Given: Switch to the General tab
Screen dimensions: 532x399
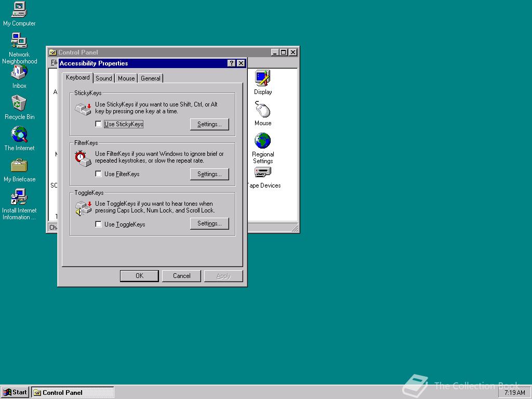Looking at the screenshot, I should [x=151, y=78].
